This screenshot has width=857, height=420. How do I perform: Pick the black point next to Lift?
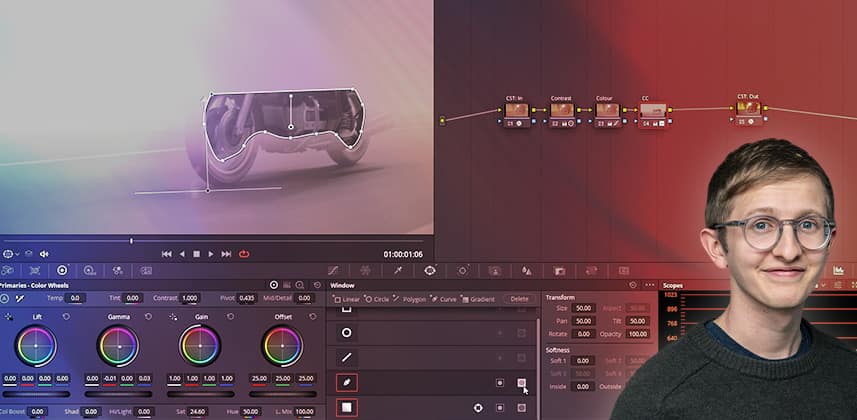[x=9, y=317]
